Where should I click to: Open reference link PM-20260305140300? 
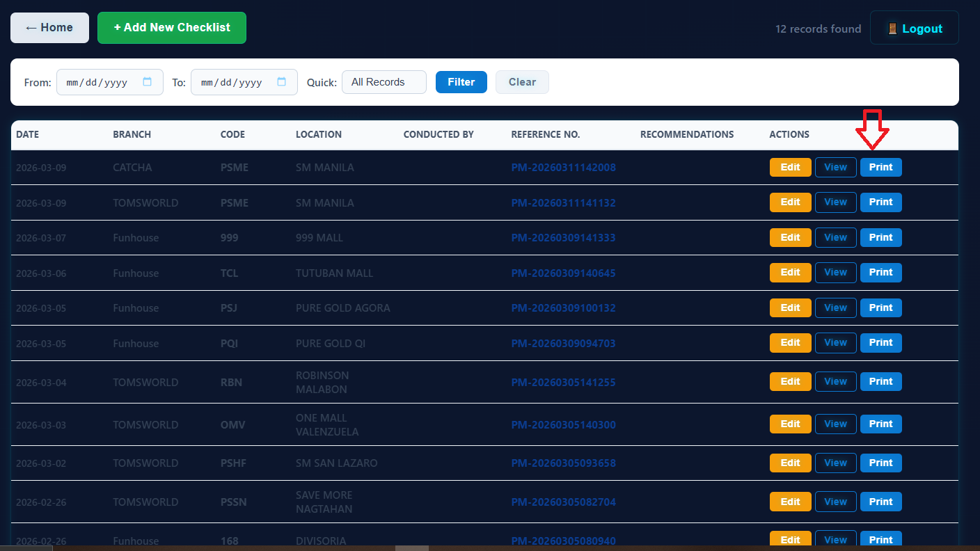pyautogui.click(x=563, y=425)
